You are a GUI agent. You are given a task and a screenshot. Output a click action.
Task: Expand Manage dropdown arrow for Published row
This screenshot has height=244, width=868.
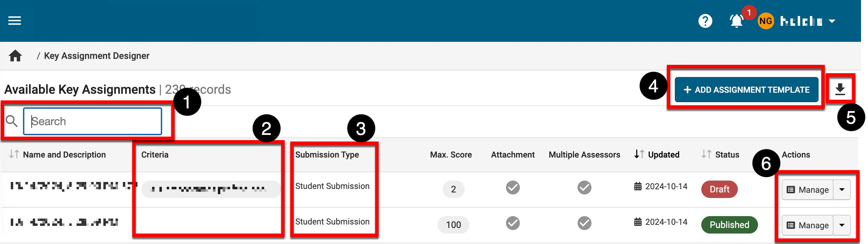842,225
